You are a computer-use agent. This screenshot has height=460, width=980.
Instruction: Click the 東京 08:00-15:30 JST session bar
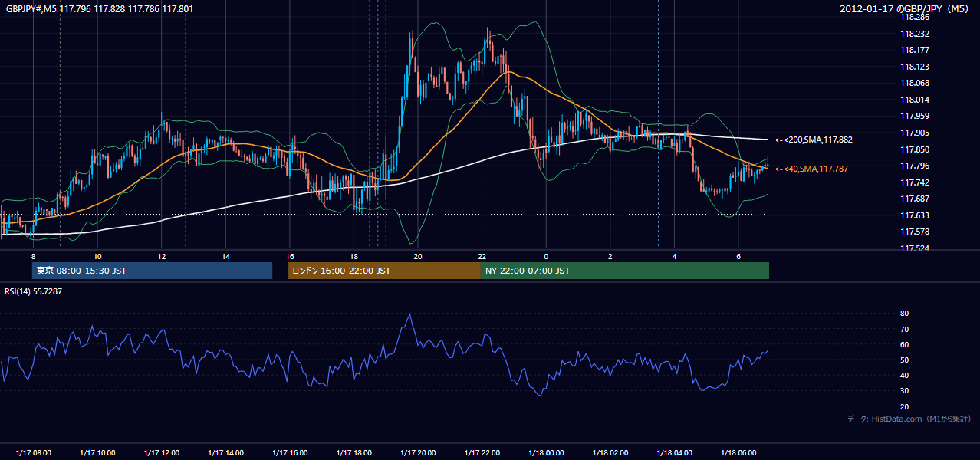[x=152, y=271]
